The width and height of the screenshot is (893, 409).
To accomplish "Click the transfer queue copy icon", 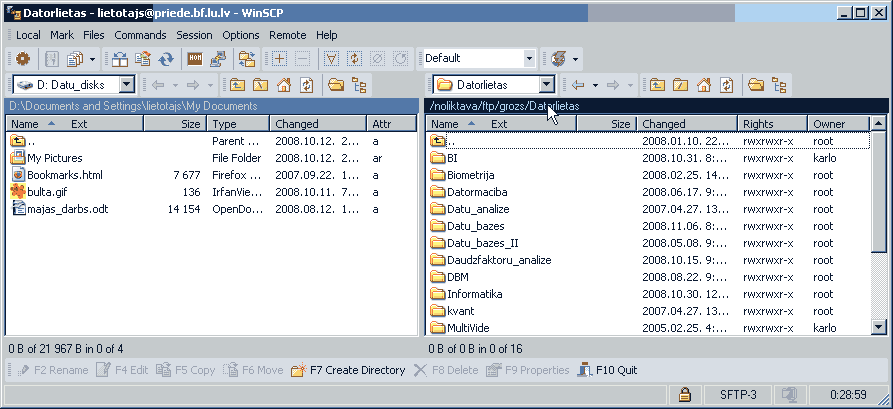I will coord(75,58).
